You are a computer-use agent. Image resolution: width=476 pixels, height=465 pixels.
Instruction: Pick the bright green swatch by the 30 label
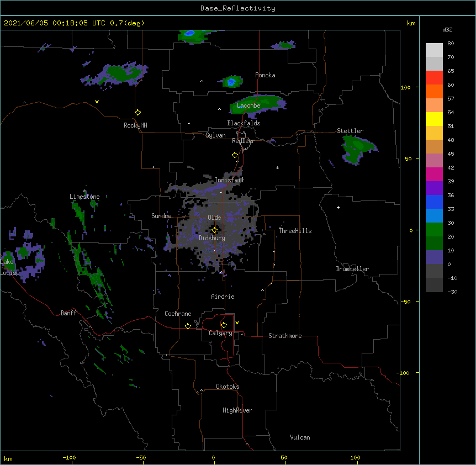click(434, 230)
